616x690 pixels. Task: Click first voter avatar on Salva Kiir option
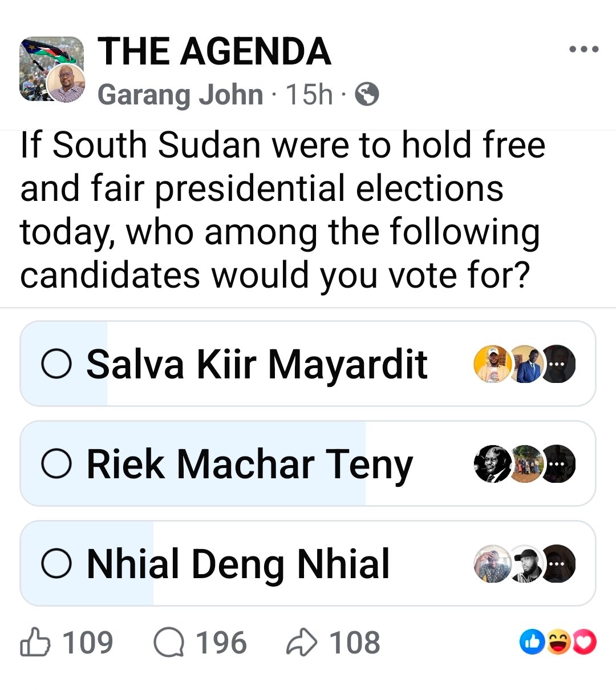492,364
